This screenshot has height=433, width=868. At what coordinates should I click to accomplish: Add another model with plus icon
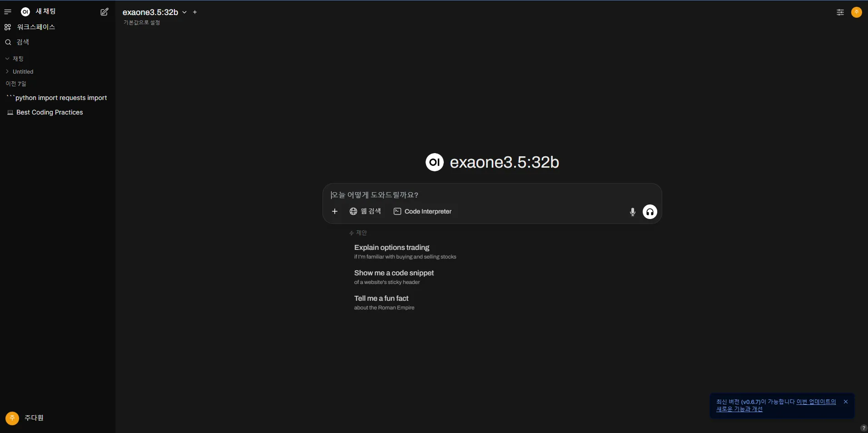coord(195,12)
